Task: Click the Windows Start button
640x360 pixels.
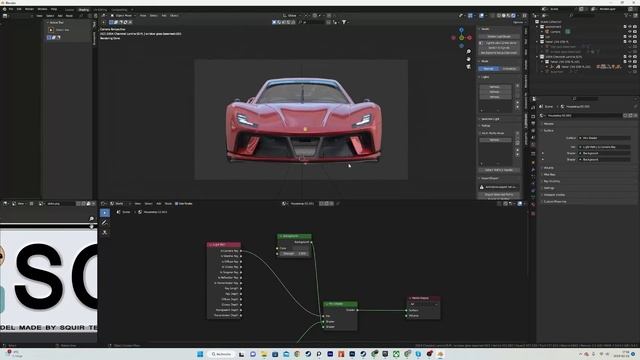Action: pyautogui.click(x=200, y=354)
